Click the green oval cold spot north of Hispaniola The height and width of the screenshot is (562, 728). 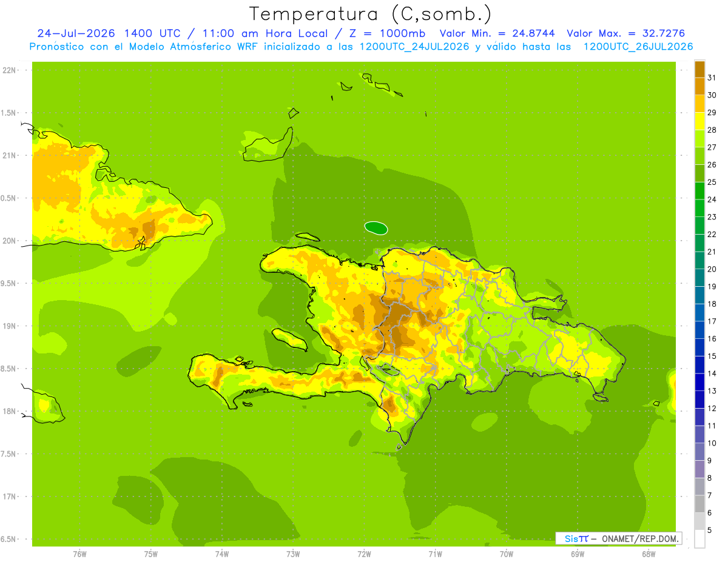(x=376, y=228)
